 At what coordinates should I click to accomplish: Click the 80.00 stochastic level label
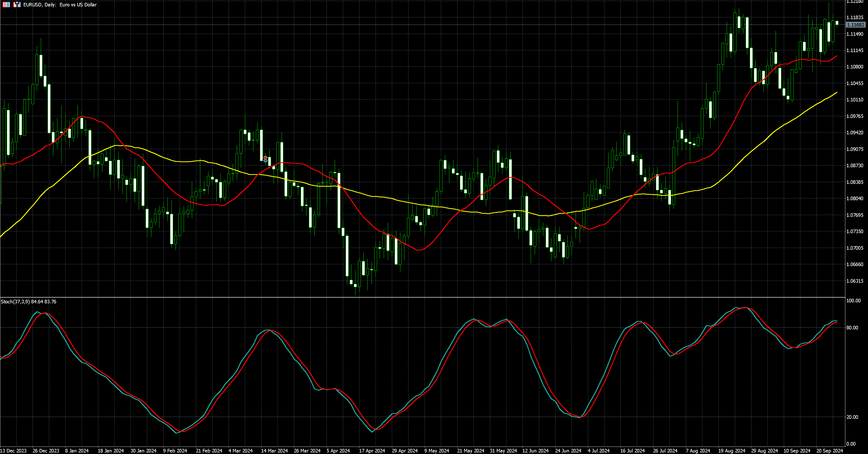tap(852, 328)
